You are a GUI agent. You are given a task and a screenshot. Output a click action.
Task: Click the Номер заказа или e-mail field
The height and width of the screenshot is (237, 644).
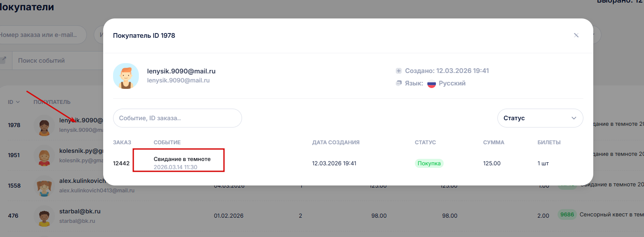41,35
